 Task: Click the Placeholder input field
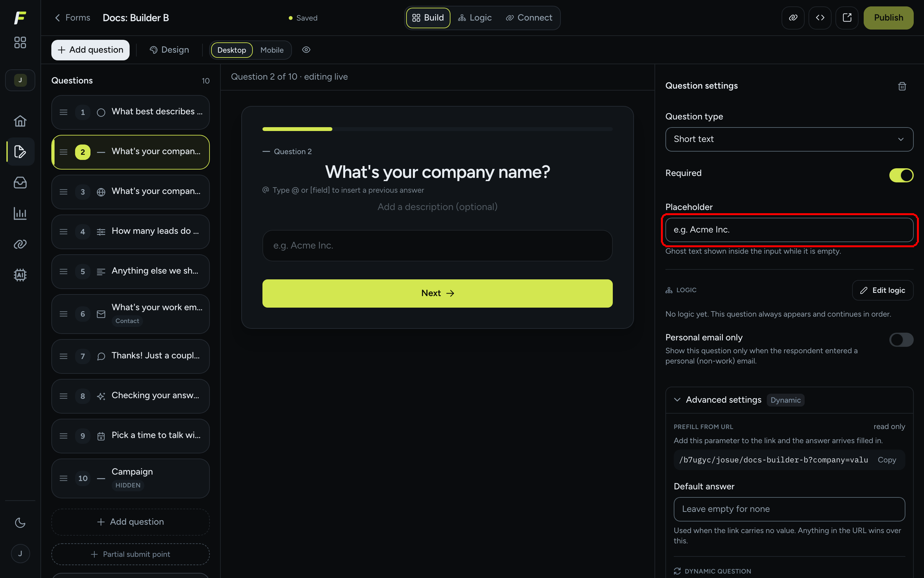coord(789,230)
